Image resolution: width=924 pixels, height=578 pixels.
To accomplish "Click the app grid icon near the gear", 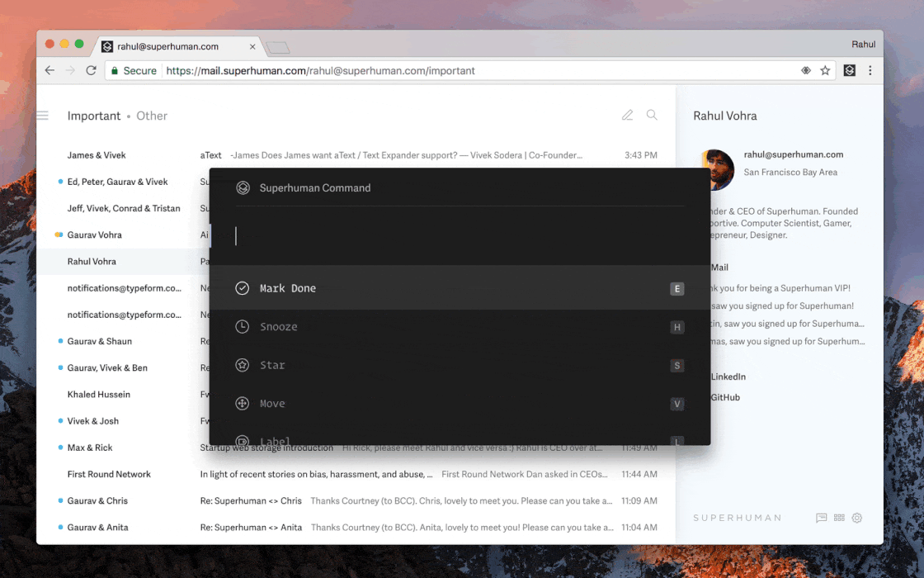I will tap(838, 518).
